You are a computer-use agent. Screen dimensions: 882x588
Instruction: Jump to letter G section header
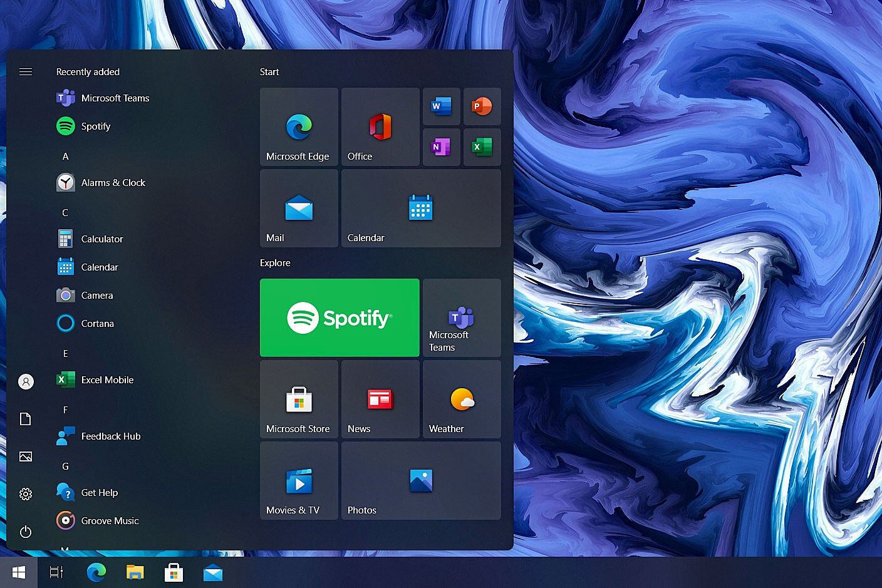pyautogui.click(x=65, y=467)
